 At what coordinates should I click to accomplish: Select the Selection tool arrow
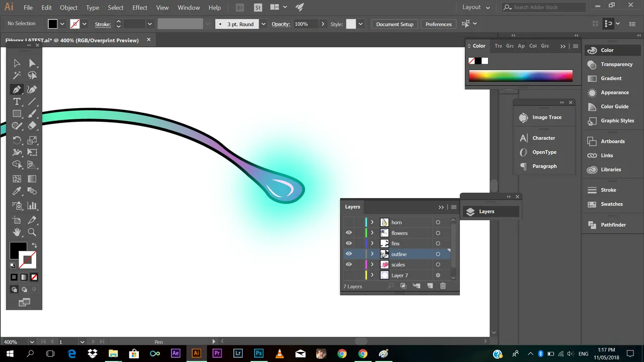(x=17, y=63)
